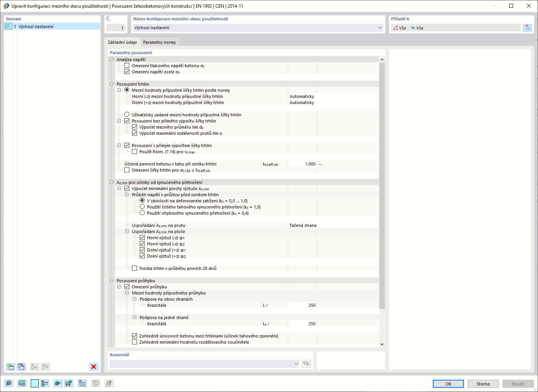Collapse the Posouzení průhybu section
This screenshot has height=392, width=538.
pyautogui.click(x=112, y=281)
